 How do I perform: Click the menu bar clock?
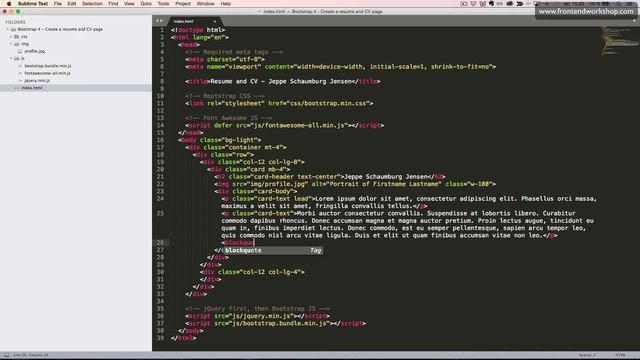[574, 4]
